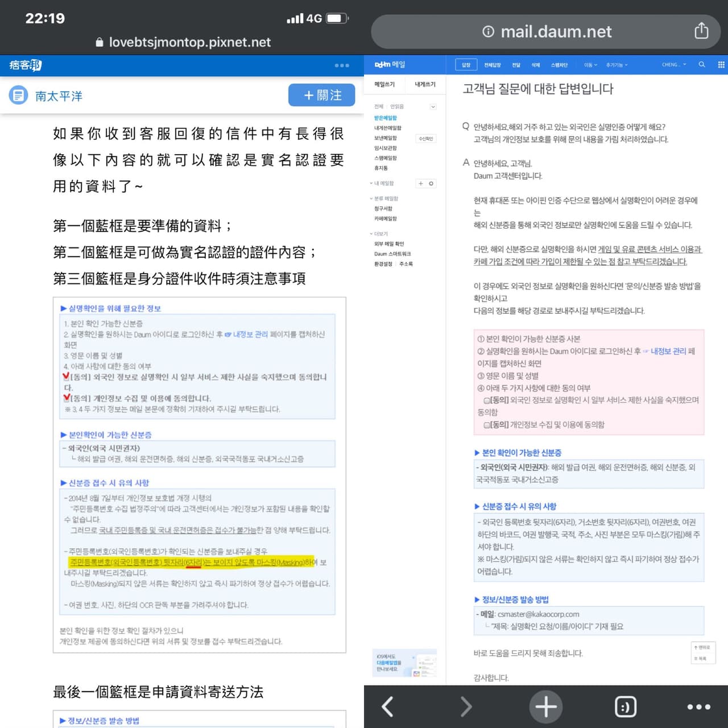Tap the iOS 다음메일앱 promo banner
Screen dimensions: 728x728
point(404,663)
